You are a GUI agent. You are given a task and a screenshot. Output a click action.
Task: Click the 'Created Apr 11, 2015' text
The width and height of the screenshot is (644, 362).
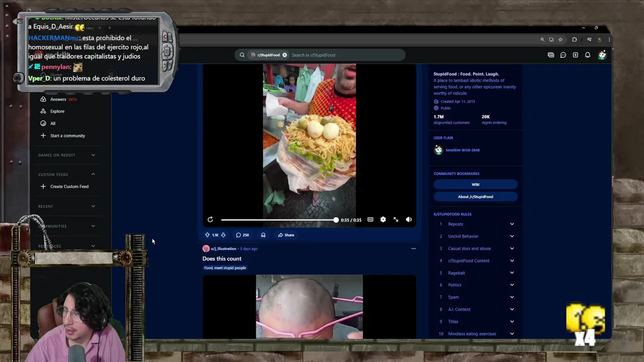click(458, 102)
